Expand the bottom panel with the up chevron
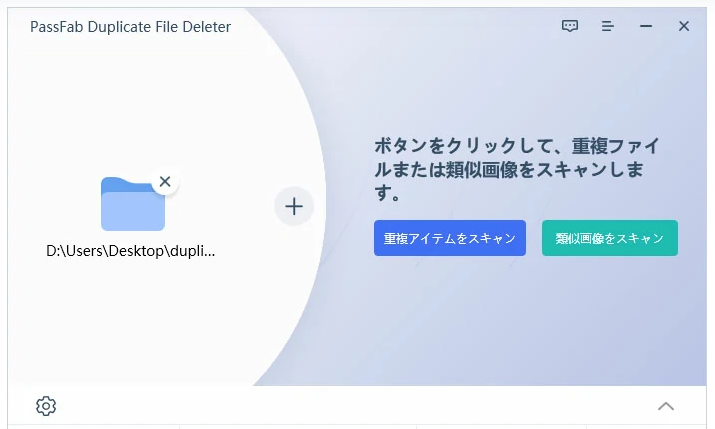715x429 pixels. click(666, 406)
